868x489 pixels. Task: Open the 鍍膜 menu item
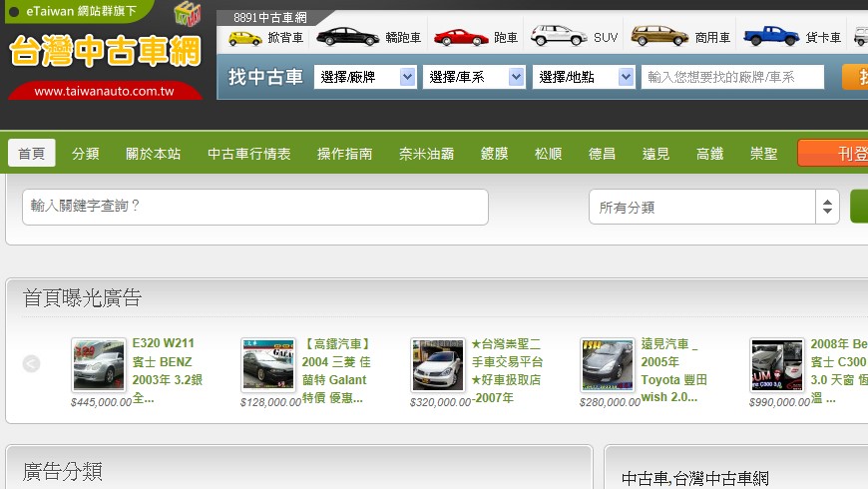tap(494, 154)
